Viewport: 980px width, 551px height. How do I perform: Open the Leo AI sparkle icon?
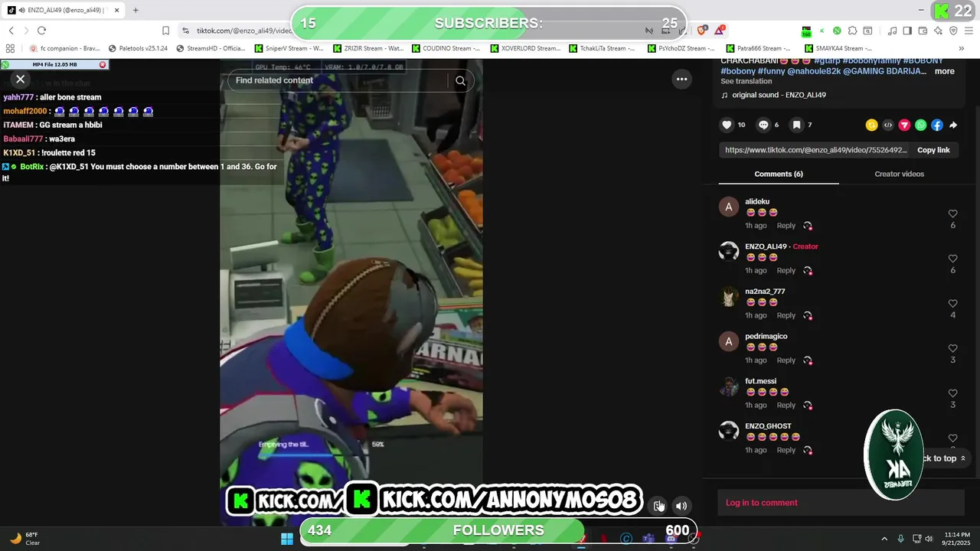coord(938,31)
